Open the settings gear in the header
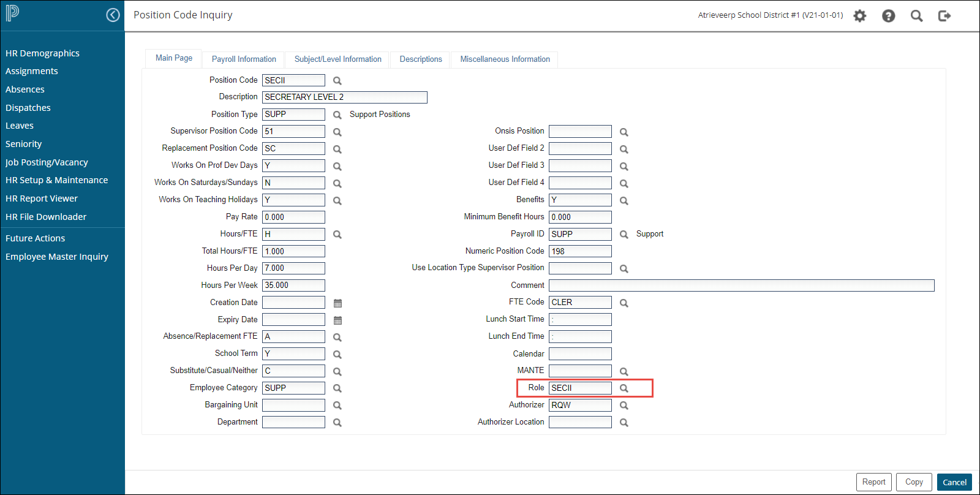 coord(860,16)
